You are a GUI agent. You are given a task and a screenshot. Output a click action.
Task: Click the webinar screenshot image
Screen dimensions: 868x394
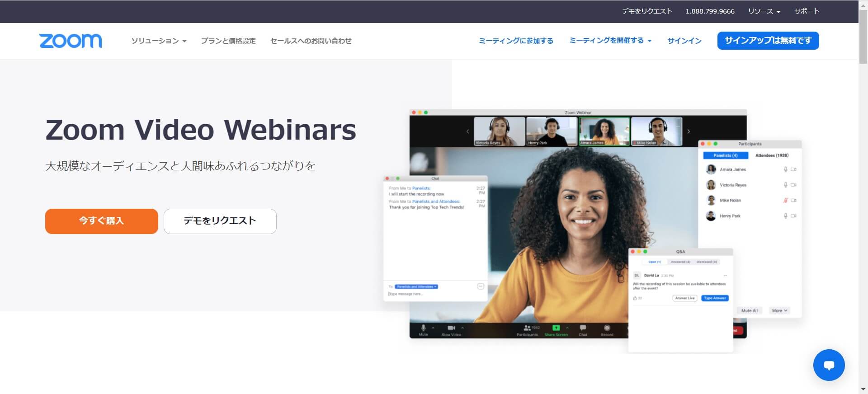point(592,230)
